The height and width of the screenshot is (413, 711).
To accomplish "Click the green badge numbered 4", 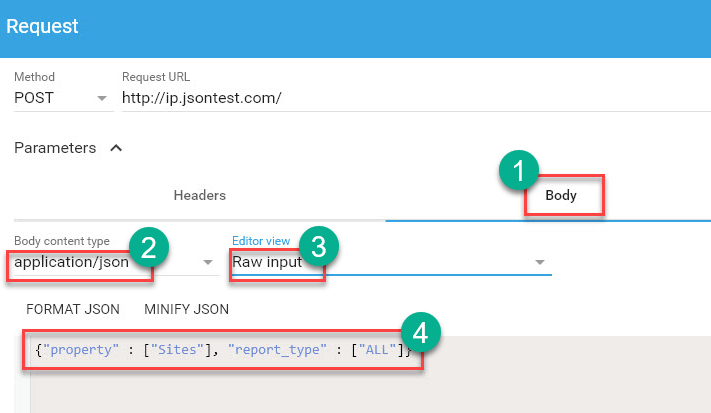I will click(421, 333).
